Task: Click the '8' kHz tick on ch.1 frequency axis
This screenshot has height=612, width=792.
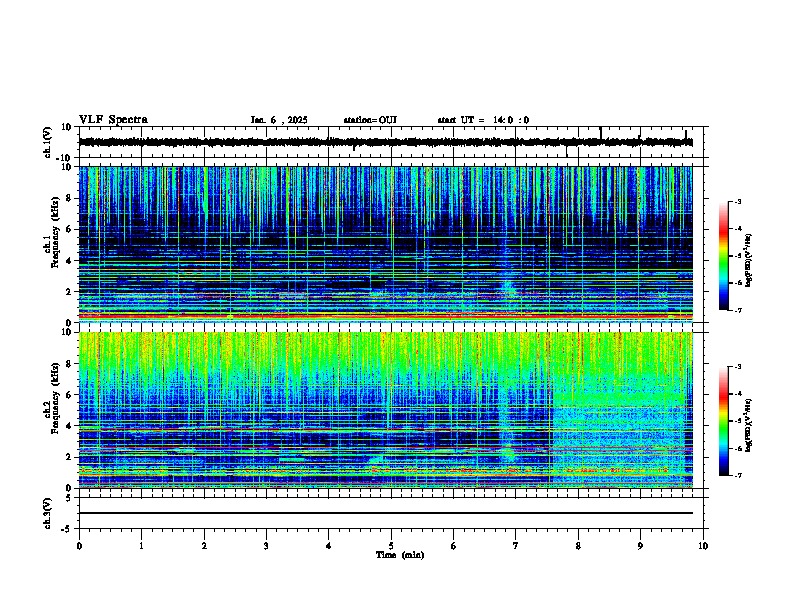Action: coord(70,198)
